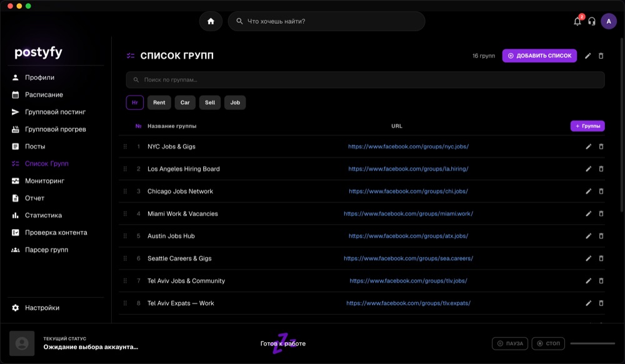Open the user avatar menu
The image size is (625, 364).
click(x=609, y=21)
